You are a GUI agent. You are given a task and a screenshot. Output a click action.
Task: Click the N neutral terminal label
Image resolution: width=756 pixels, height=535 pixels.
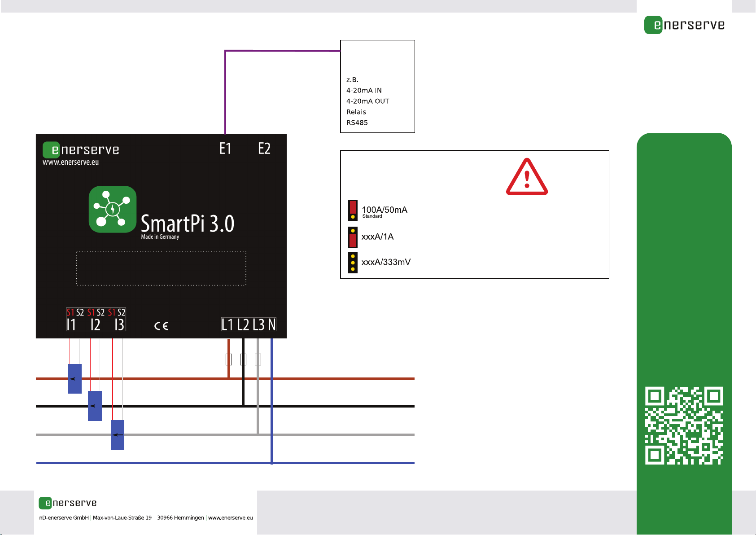pos(272,325)
